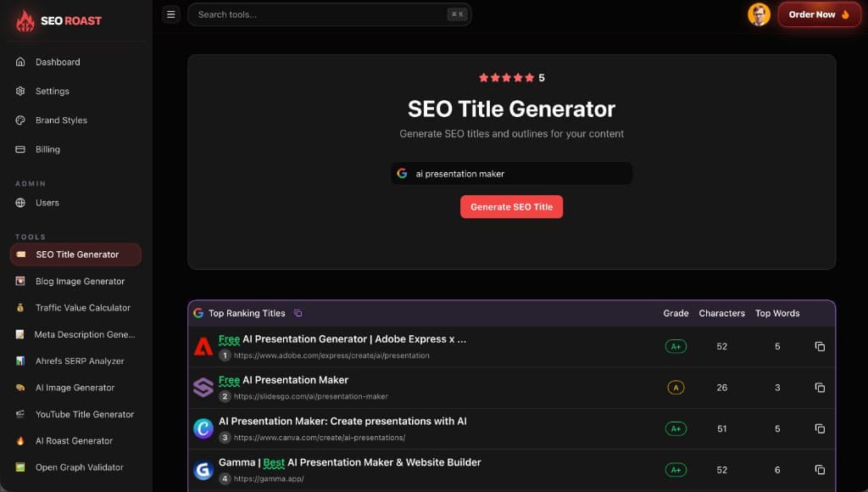Click the ai presentation maker keyword field
The image size is (868, 492).
click(x=511, y=173)
